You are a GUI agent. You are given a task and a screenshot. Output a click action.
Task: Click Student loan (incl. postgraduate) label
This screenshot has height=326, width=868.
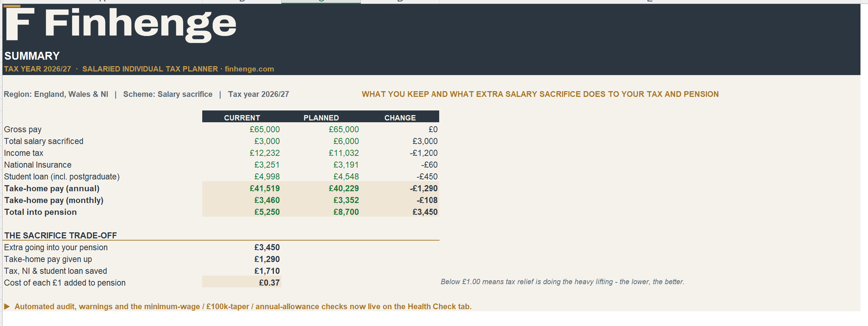click(x=62, y=177)
